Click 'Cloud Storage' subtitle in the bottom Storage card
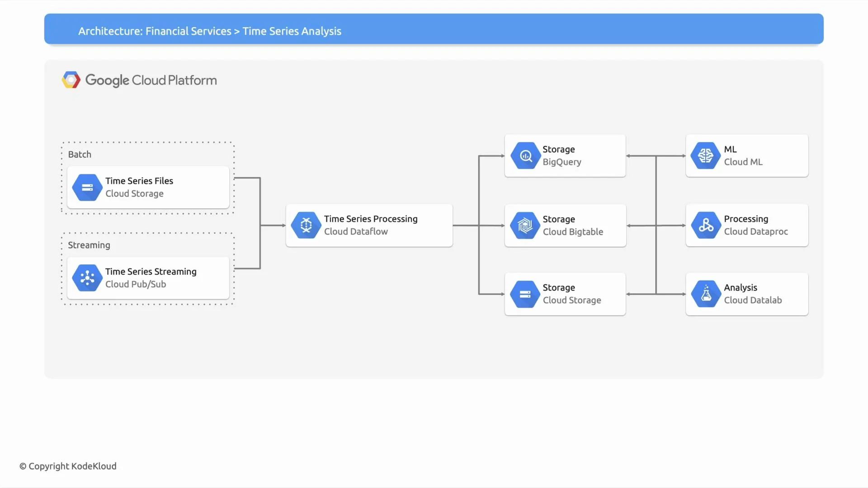Screen dimensions: 868x488 (572, 300)
